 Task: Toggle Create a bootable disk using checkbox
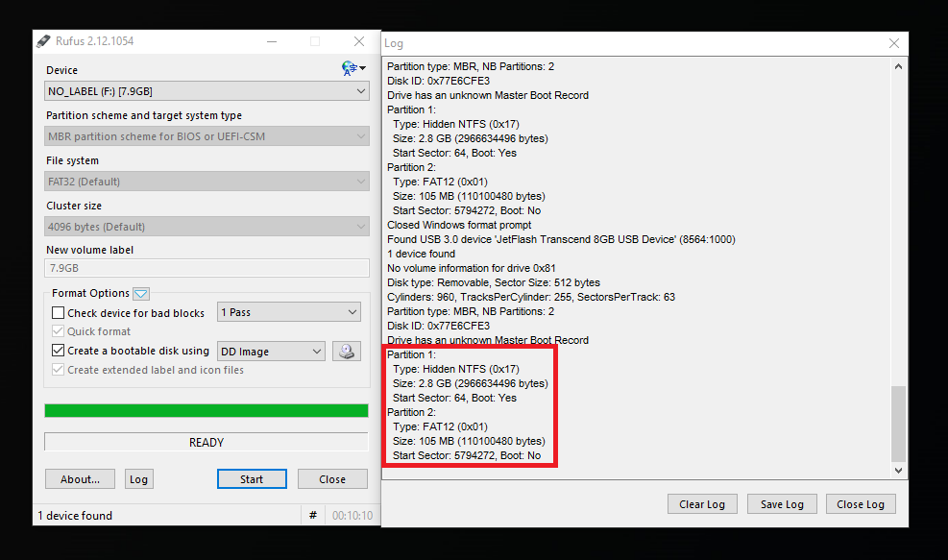pyautogui.click(x=58, y=351)
